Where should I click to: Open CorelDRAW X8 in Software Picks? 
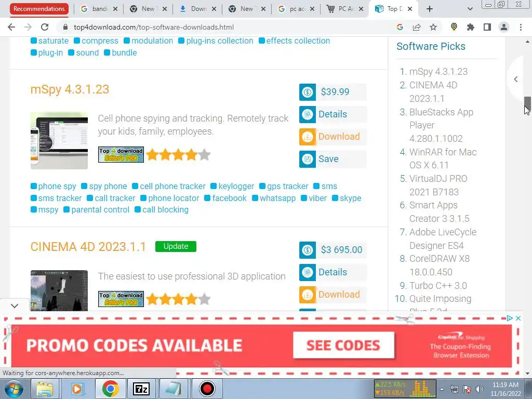point(440,265)
